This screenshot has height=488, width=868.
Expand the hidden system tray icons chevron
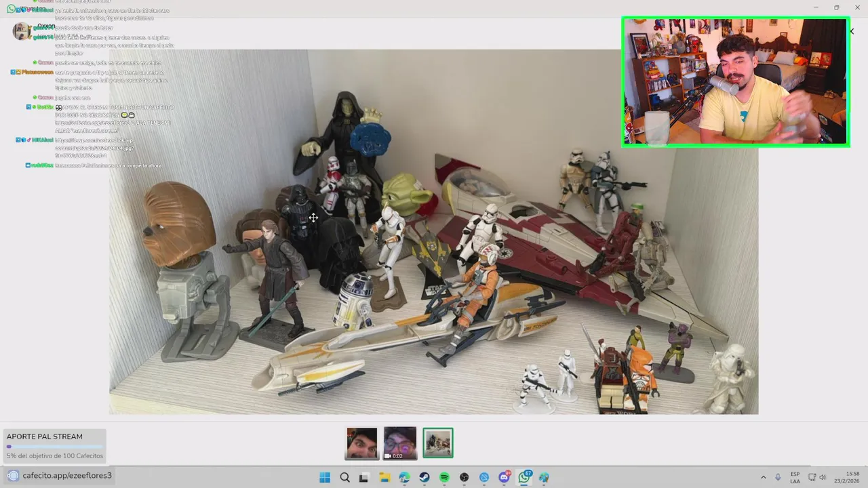[763, 478]
